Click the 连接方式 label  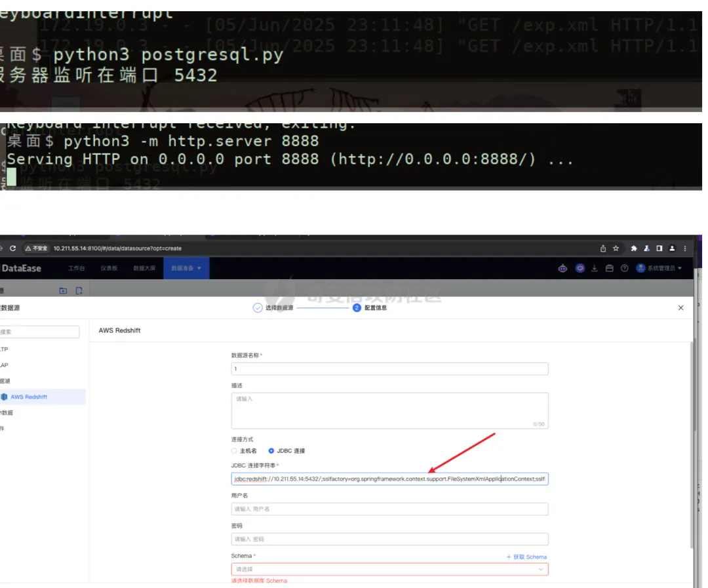click(242, 439)
